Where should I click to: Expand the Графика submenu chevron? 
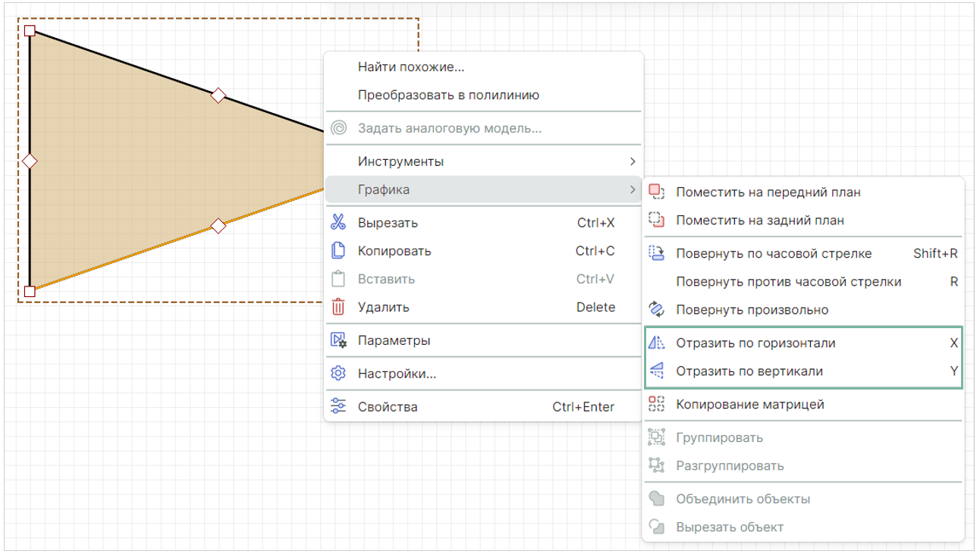(x=633, y=189)
